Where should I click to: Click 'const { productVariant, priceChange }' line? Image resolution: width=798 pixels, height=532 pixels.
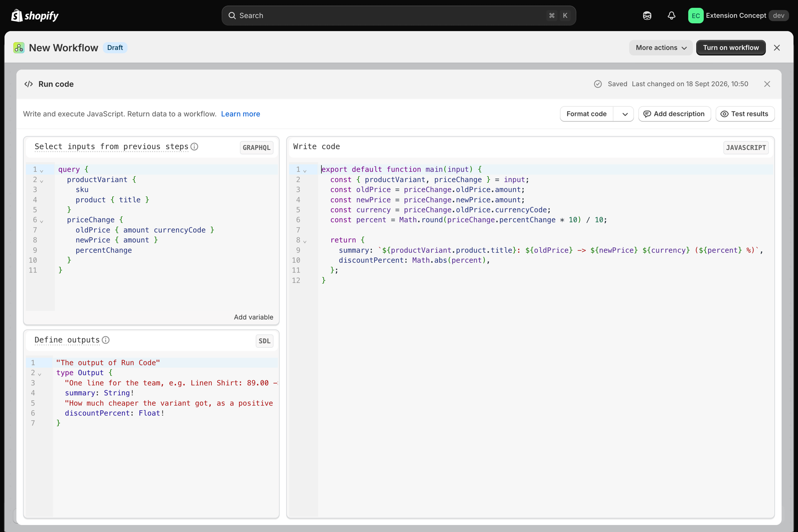(x=429, y=180)
